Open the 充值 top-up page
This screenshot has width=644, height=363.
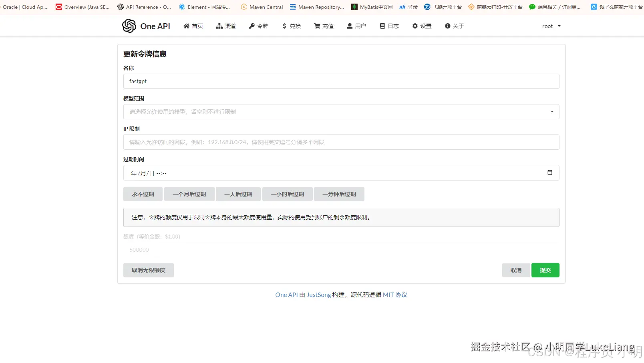[x=324, y=26]
